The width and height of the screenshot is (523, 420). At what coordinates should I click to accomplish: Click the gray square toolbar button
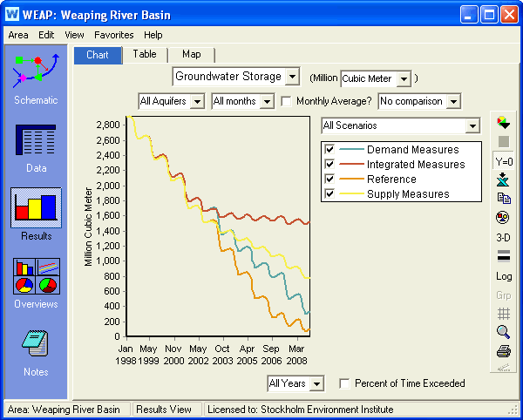click(503, 142)
